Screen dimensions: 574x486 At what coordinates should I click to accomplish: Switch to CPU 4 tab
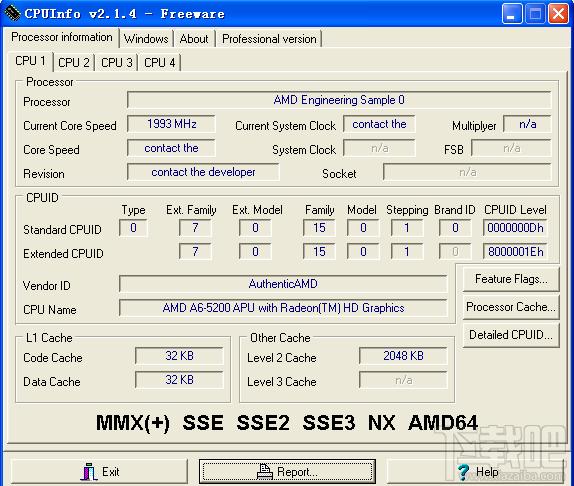160,63
